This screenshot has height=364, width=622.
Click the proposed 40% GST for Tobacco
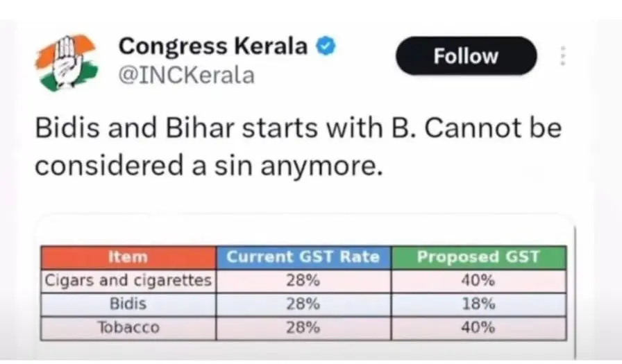click(478, 327)
